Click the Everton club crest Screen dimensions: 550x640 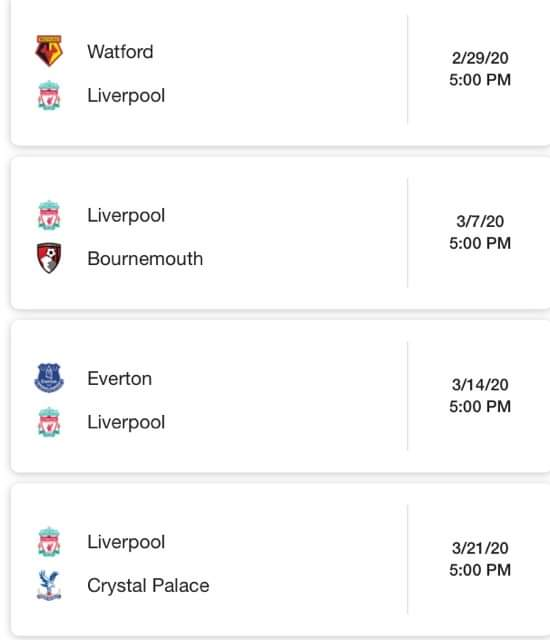click(49, 378)
